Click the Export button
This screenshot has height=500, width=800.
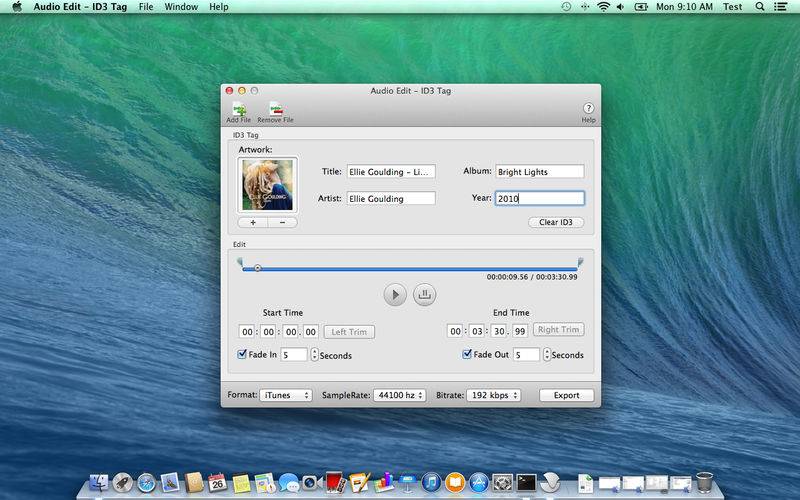[x=566, y=395]
